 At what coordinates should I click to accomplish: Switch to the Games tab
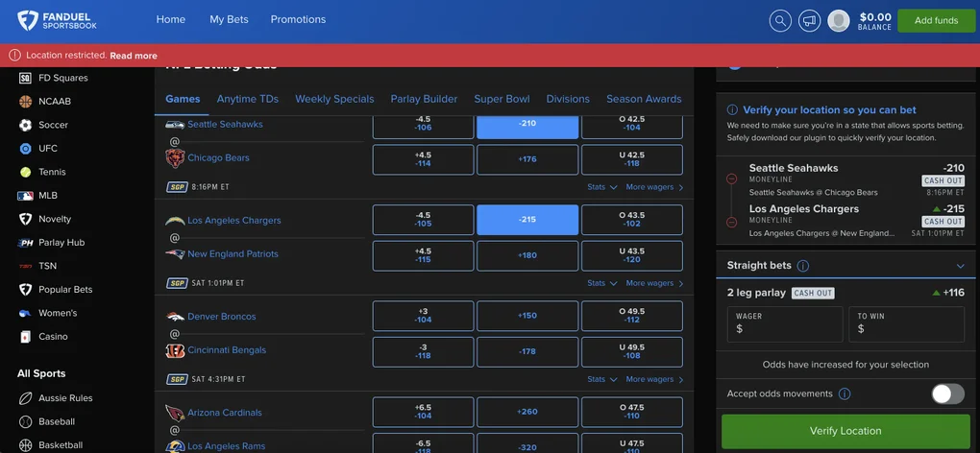(x=183, y=99)
